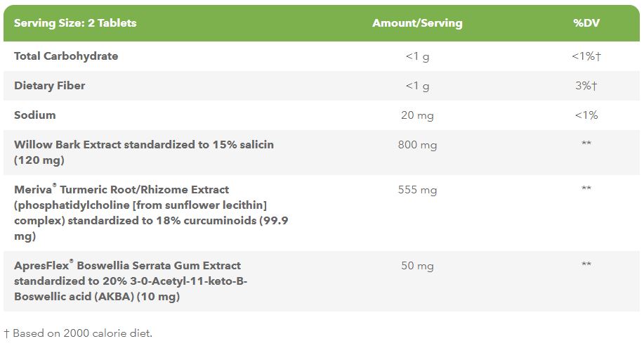Click the 800 mg Willow Bark amount
Image resolution: width=644 pixels, height=353 pixels.
click(x=417, y=145)
